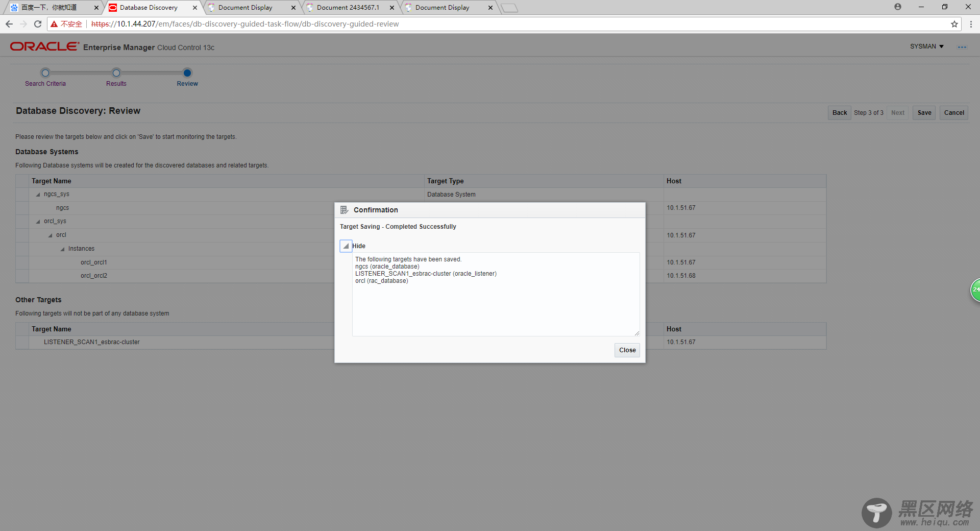The height and width of the screenshot is (531, 980).
Task: Open the accessibility dots menu icon
Action: (x=962, y=47)
